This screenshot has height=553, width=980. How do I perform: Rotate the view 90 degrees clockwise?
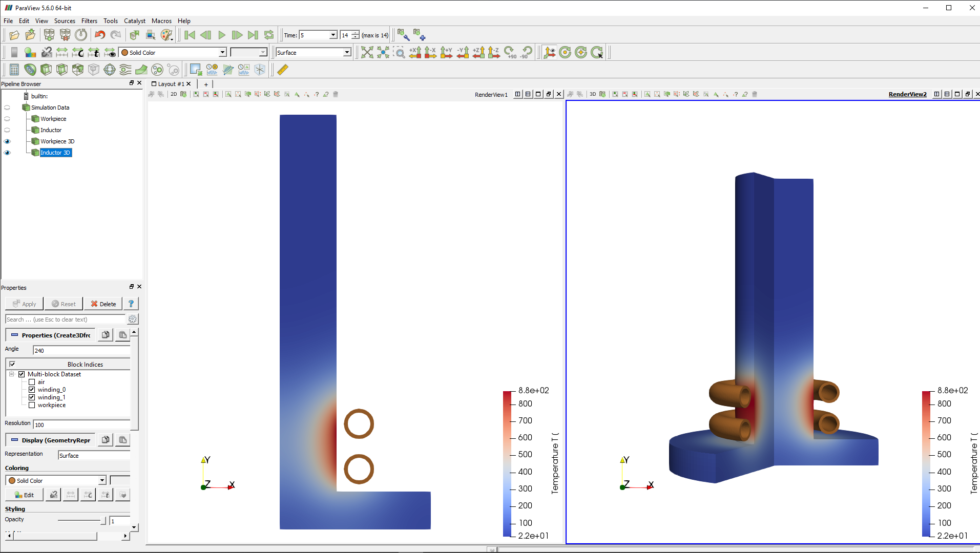click(510, 52)
